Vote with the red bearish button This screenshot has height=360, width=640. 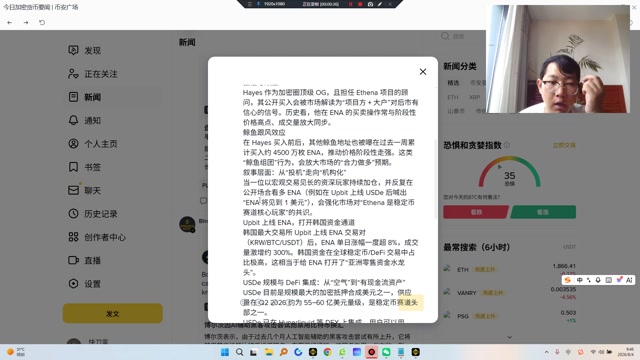[x=476, y=212]
